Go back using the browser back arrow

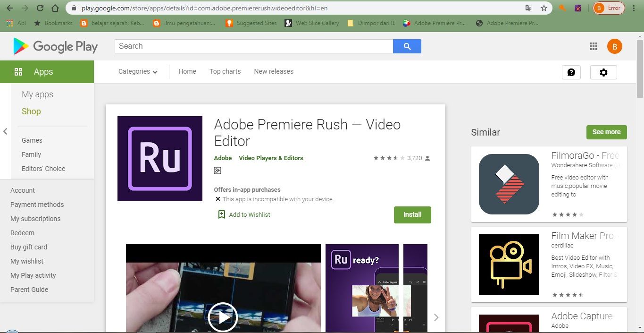[10, 8]
